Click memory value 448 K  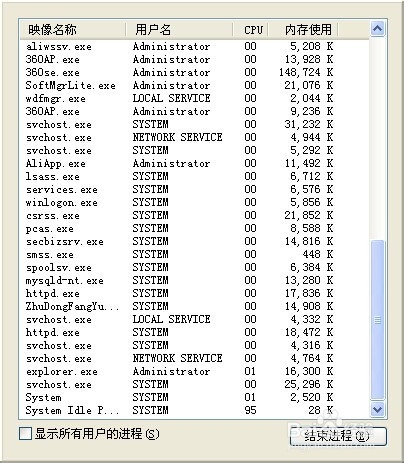pos(318,254)
